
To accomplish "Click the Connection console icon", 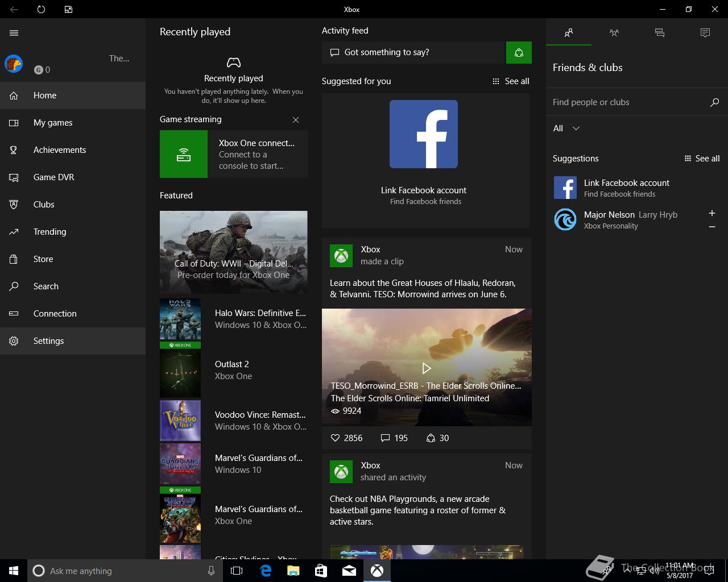I will 14,314.
